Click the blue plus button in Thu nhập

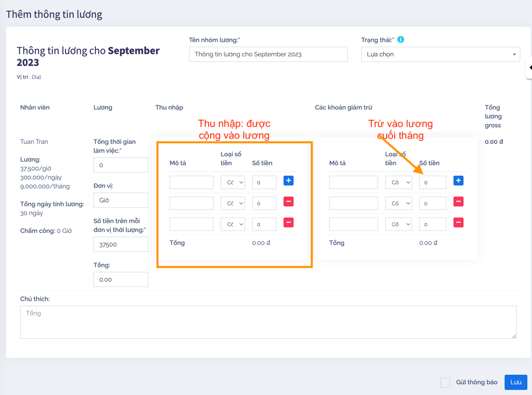[288, 181]
